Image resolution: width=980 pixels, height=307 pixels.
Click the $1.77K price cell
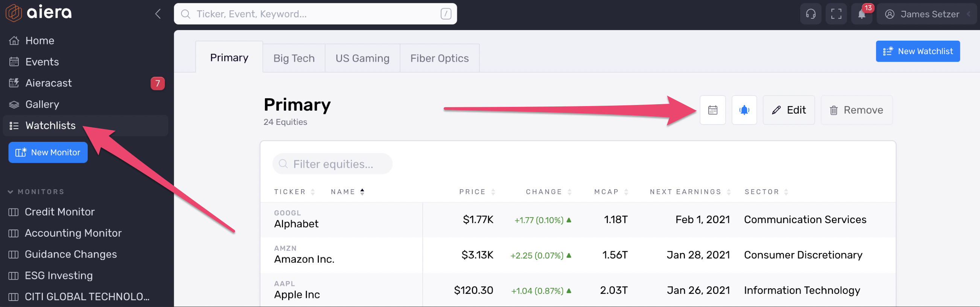point(478,220)
